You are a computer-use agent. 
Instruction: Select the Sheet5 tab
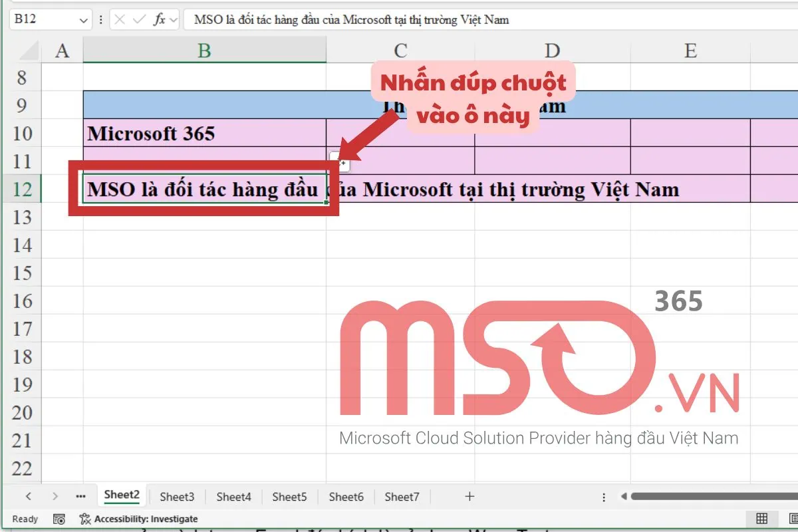point(289,496)
